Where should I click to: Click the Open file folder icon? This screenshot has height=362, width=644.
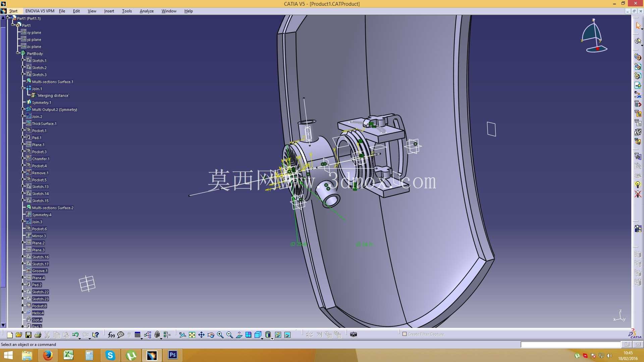click(x=19, y=335)
